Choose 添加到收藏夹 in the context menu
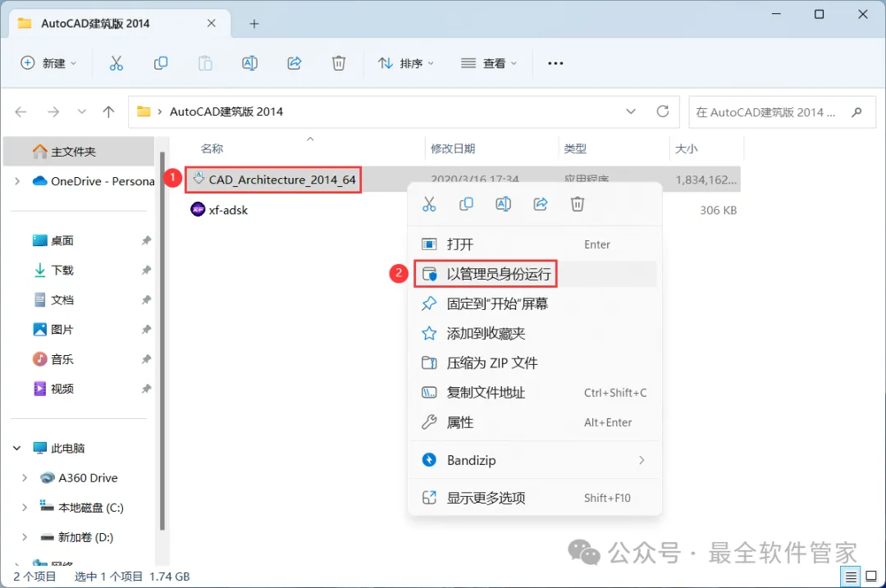Viewport: 886px width, 588px height. pos(535,333)
